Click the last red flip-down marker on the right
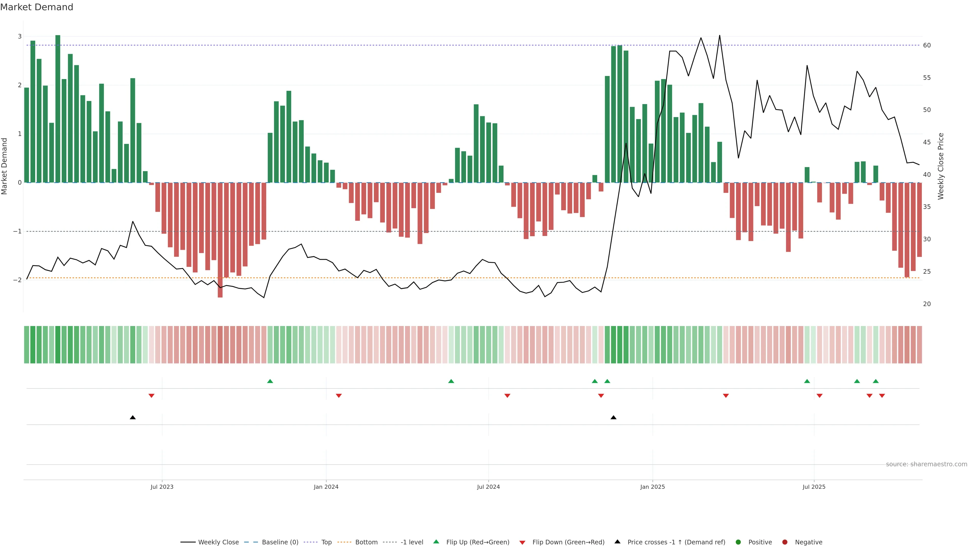This screenshot has width=980, height=551. pyautogui.click(x=882, y=396)
